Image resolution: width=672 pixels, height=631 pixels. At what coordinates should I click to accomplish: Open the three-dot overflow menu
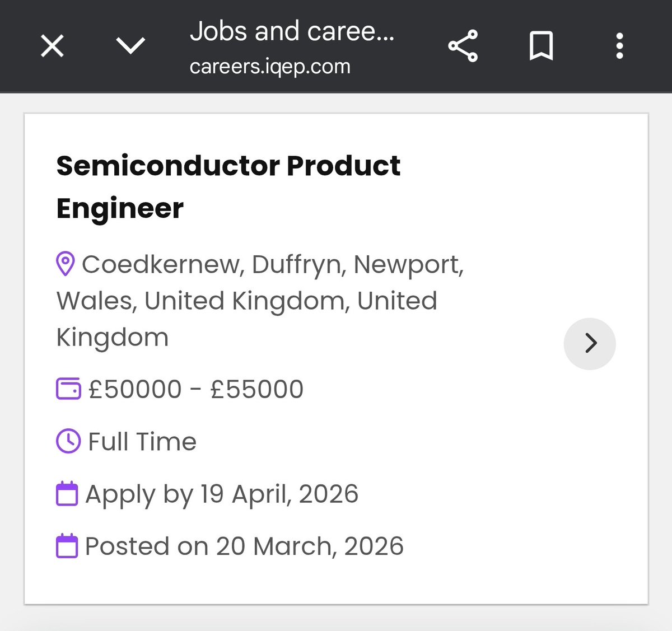tap(619, 46)
